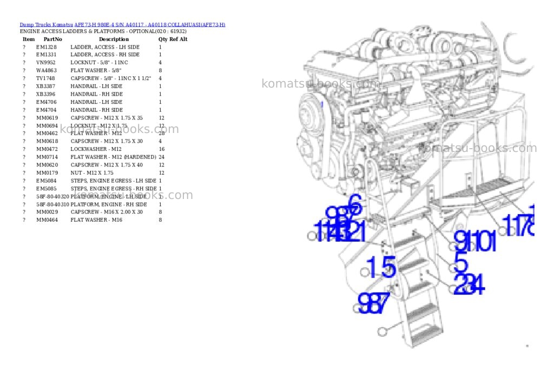Screen dimensions: 554x392
Task: Select part number MM0714
Action: tap(47, 157)
